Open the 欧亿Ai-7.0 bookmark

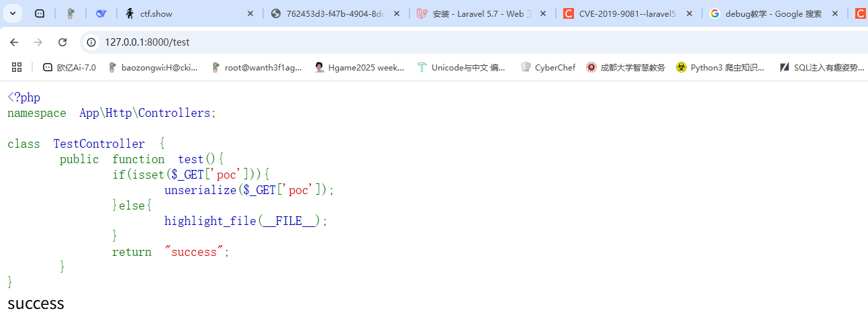69,67
